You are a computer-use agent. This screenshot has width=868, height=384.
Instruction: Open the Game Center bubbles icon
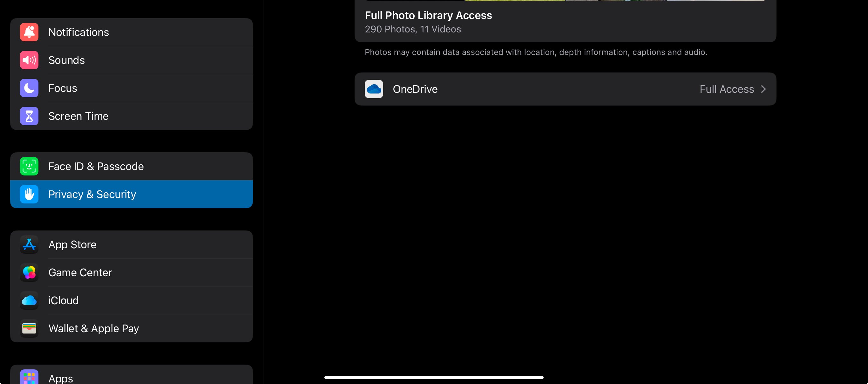29,272
